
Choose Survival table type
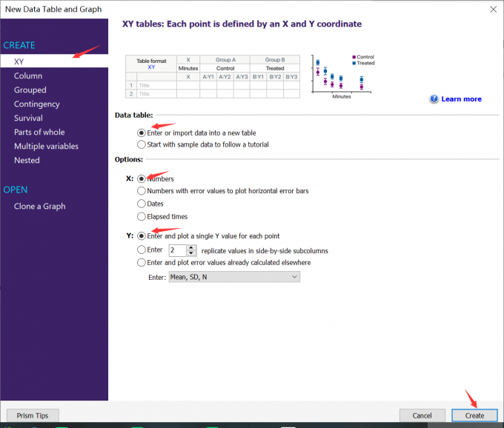point(28,118)
